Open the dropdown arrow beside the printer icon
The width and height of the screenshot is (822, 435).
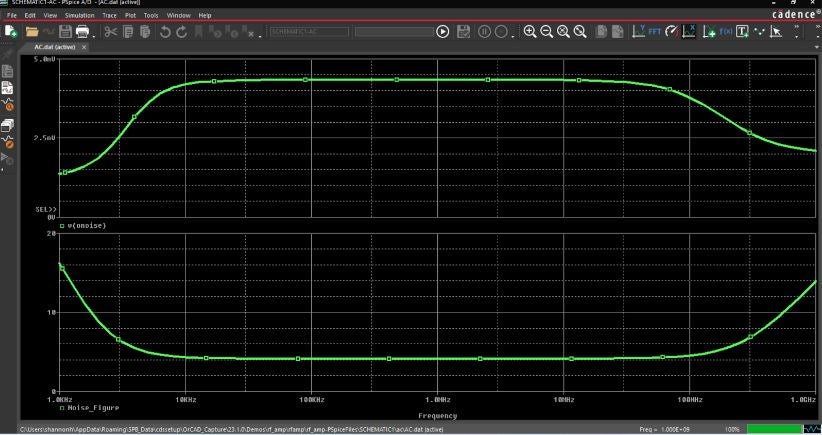(94, 35)
